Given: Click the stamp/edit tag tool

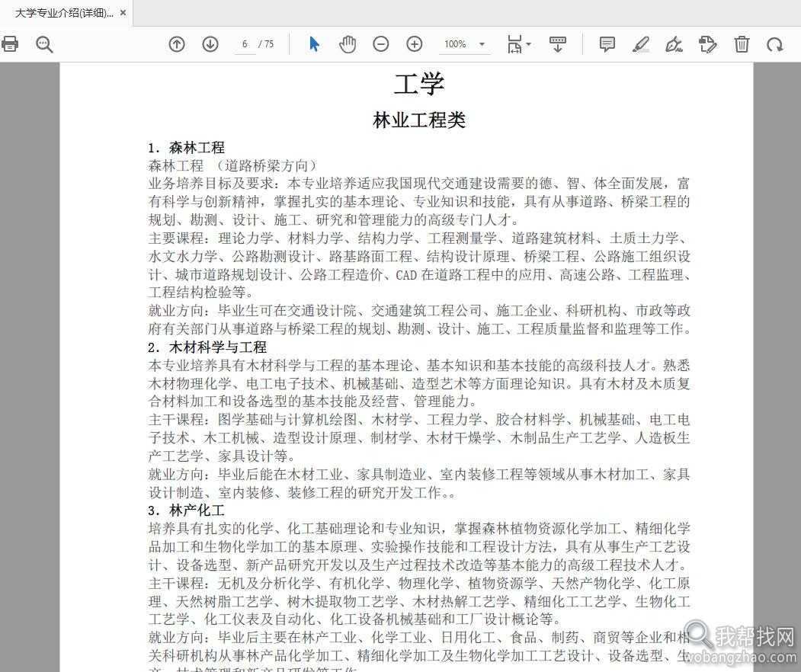Looking at the screenshot, I should coord(707,44).
